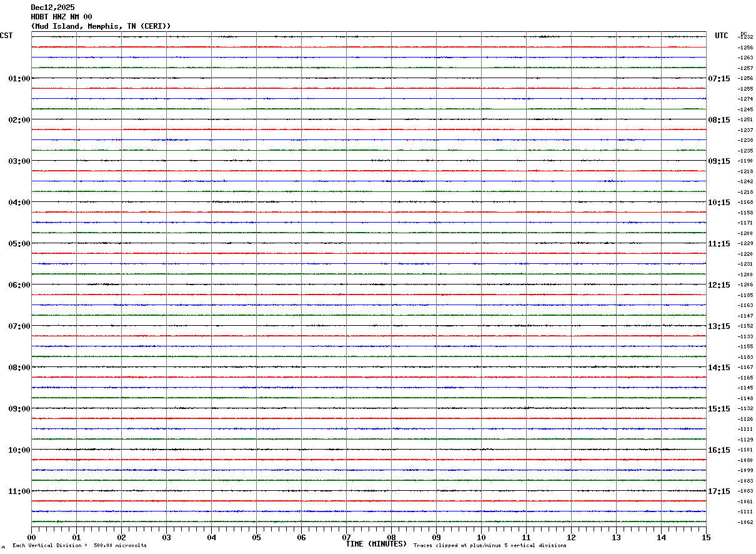Click minute tick label 12 on bottom axis

click(571, 537)
